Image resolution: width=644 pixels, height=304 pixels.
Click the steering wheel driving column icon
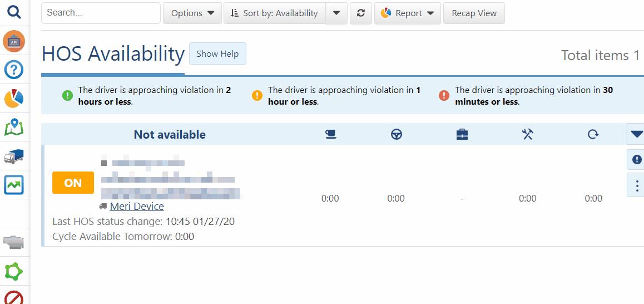coord(397,134)
